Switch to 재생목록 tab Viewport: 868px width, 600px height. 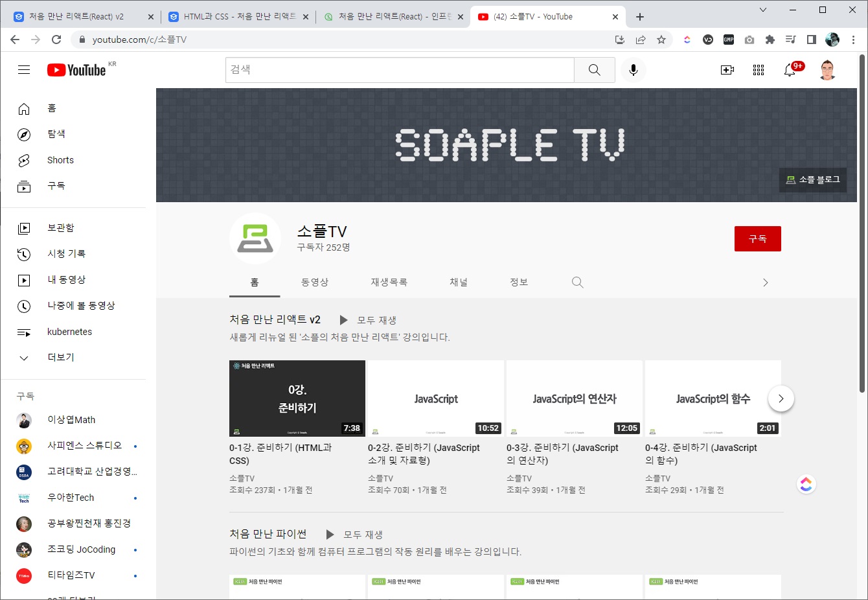[x=389, y=283]
